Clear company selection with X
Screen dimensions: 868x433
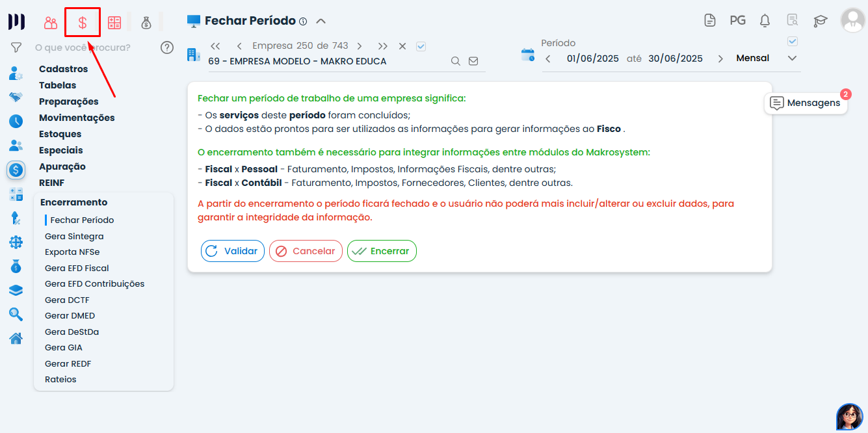click(402, 46)
